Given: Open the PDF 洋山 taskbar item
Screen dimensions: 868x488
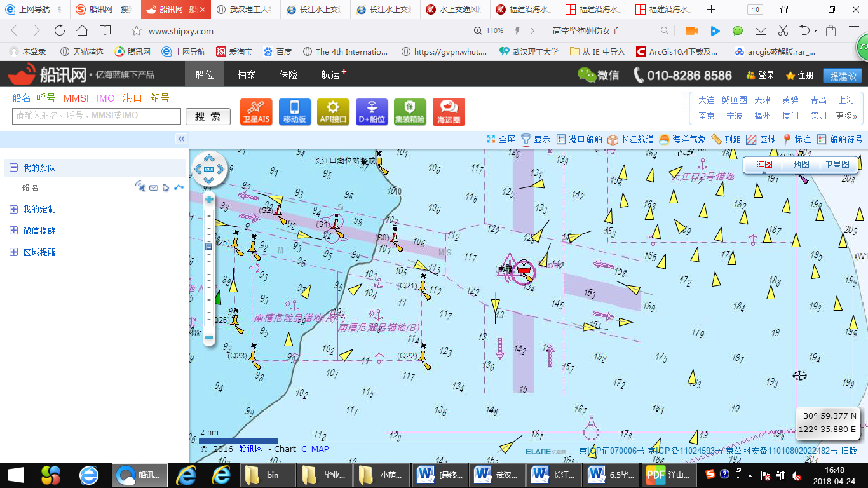Looking at the screenshot, I should click(x=670, y=475).
